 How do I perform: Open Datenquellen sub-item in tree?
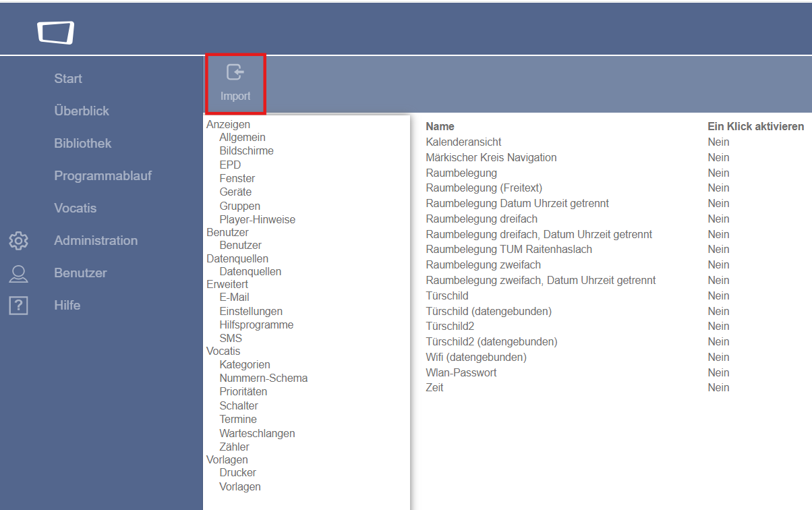point(250,271)
